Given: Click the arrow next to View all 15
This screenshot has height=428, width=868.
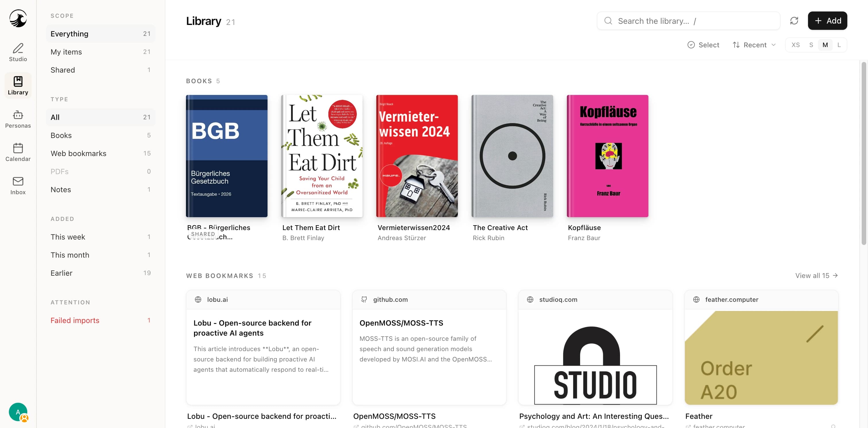Looking at the screenshot, I should (835, 275).
